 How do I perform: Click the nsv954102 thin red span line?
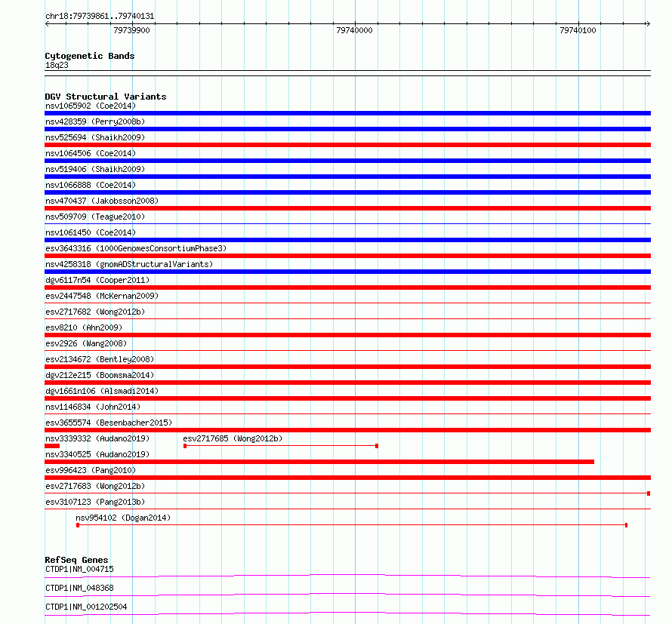coord(352,525)
